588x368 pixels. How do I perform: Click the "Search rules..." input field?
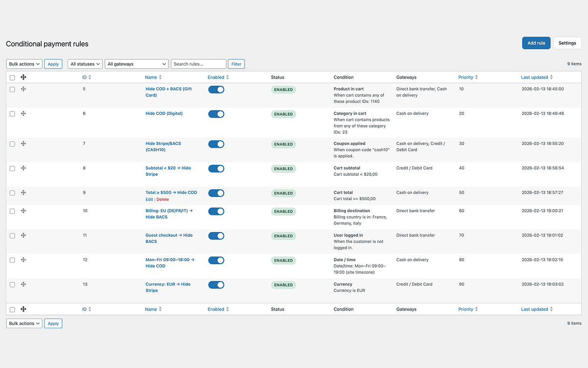click(198, 63)
